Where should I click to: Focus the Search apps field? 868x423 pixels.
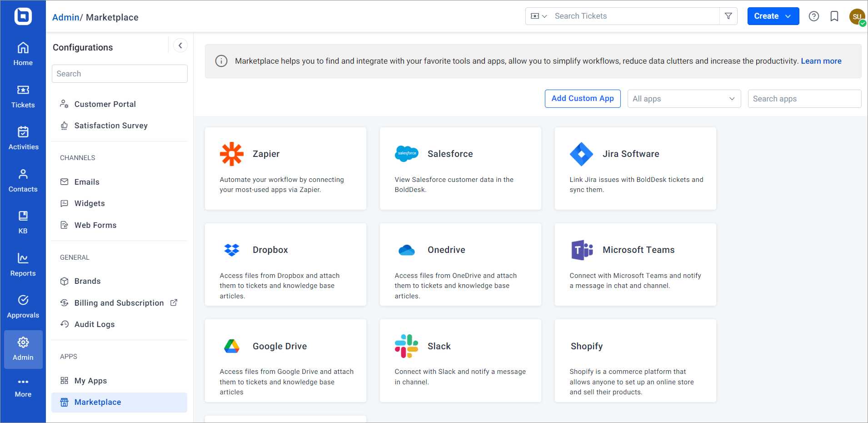[804, 99]
